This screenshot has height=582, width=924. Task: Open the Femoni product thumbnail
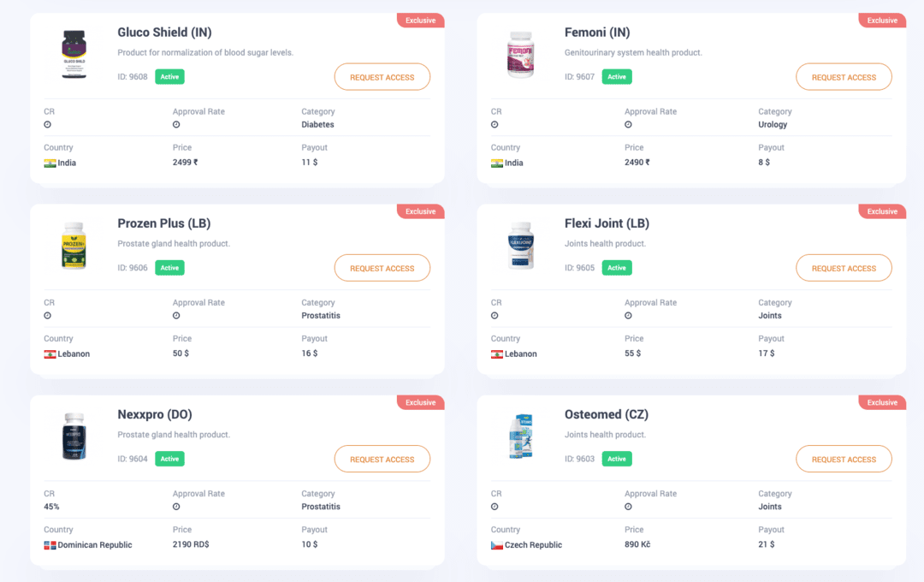tap(521, 55)
